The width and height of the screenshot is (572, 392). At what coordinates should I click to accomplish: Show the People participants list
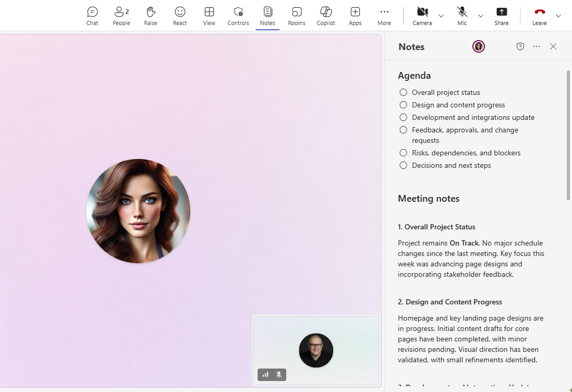point(121,16)
